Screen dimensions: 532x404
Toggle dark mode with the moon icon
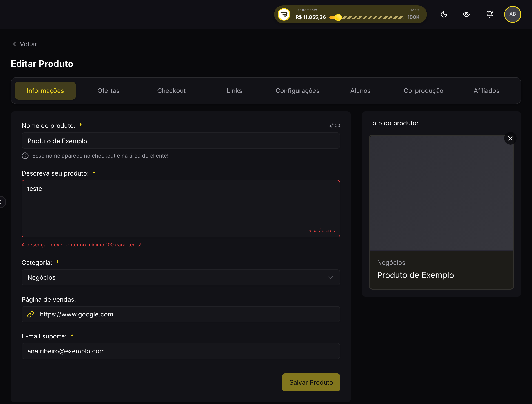pyautogui.click(x=444, y=14)
